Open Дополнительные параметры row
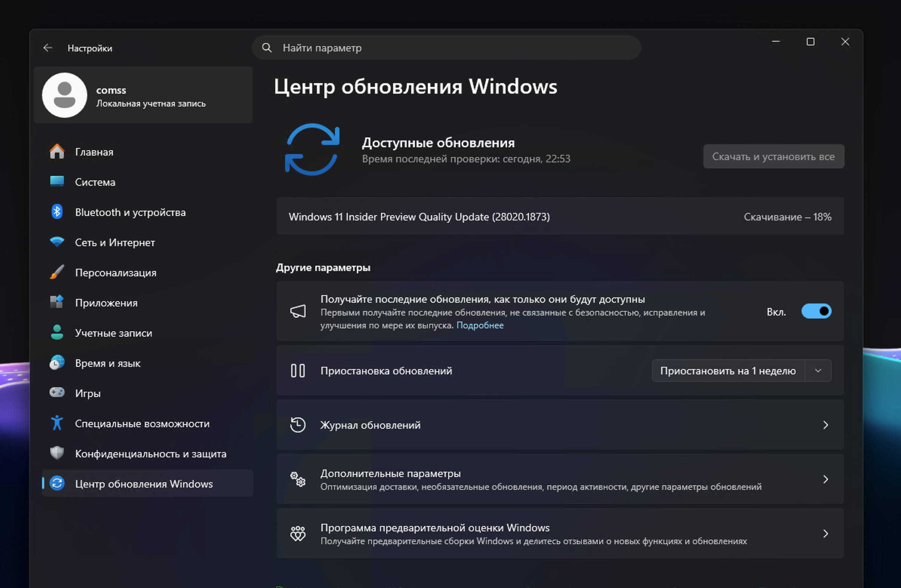 (x=560, y=479)
